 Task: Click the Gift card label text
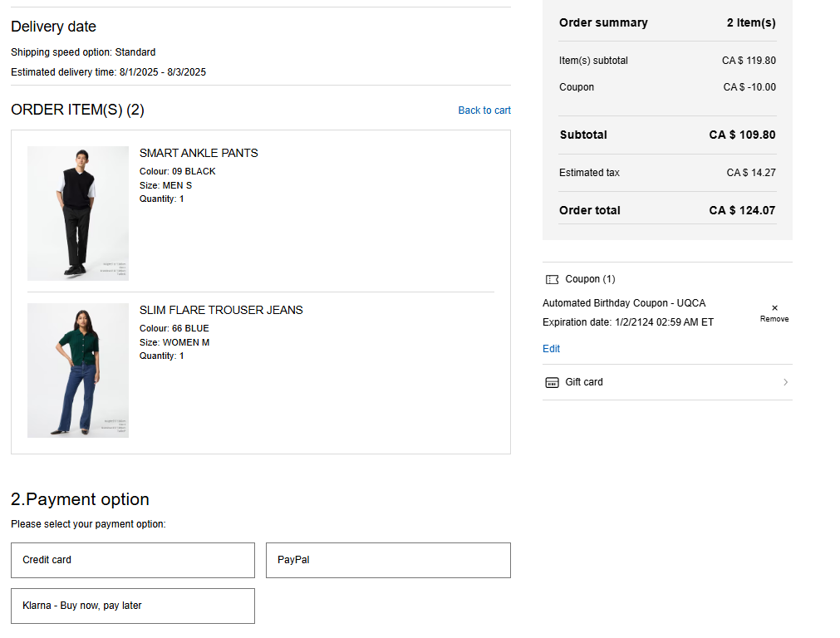(x=584, y=382)
